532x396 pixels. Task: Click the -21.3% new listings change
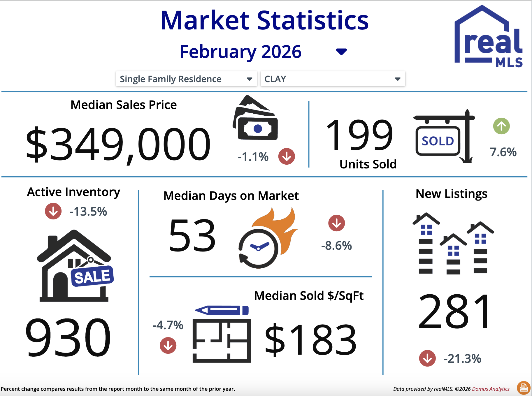(462, 359)
